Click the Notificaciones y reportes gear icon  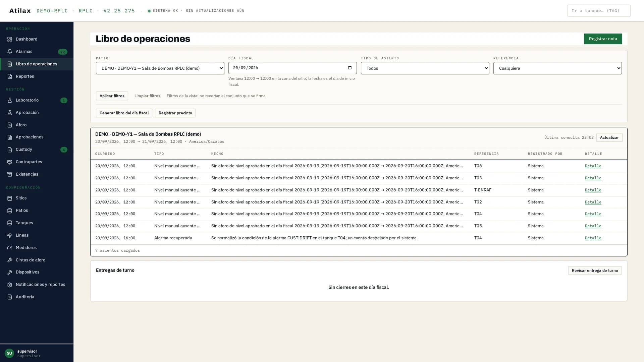(x=10, y=285)
